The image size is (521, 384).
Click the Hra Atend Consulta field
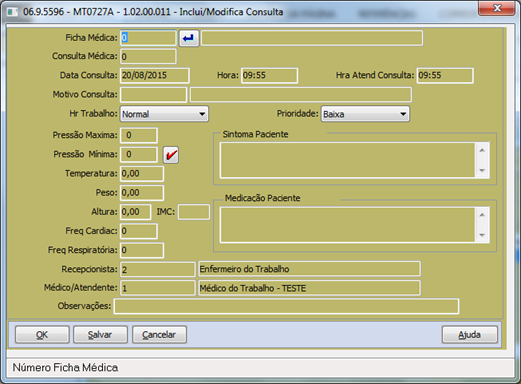click(445, 75)
